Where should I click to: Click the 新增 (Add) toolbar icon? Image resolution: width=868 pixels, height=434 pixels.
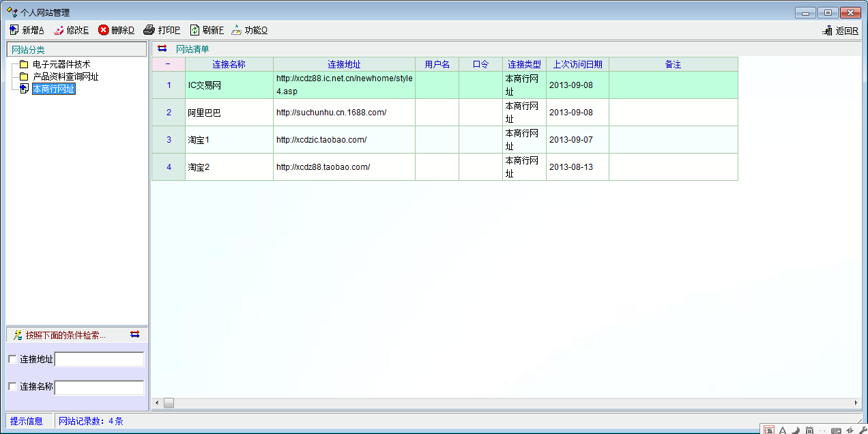coord(14,30)
